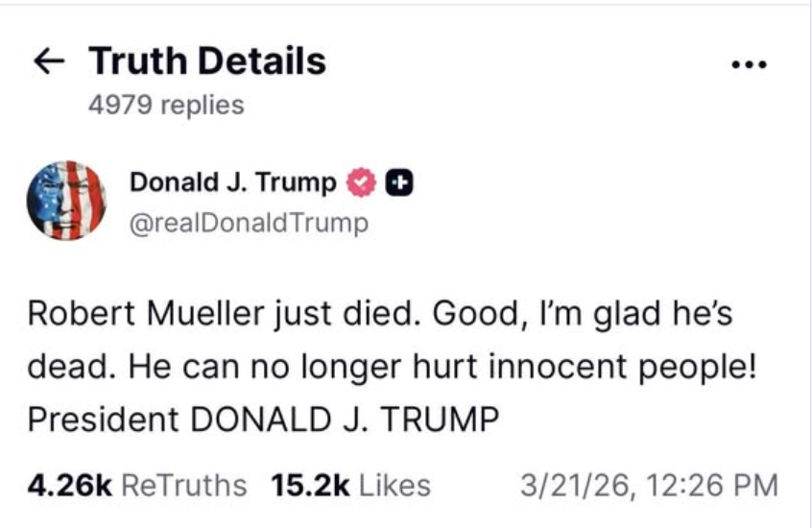Click the red verified checkmark badge

pos(360,182)
